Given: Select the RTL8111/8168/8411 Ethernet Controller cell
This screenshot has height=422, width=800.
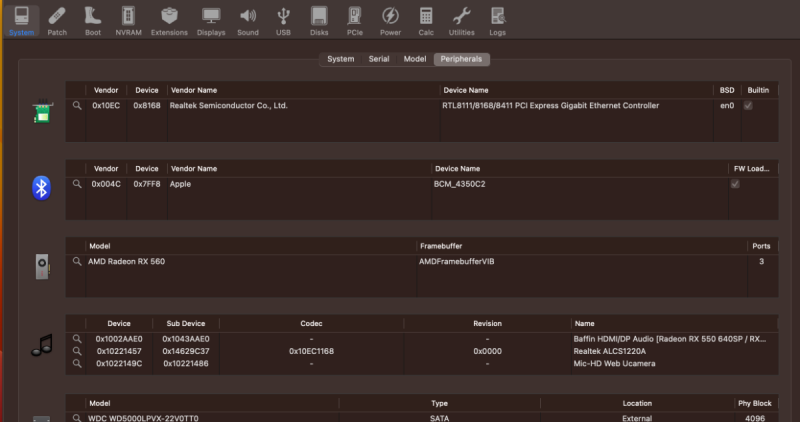Looking at the screenshot, I should [551, 106].
